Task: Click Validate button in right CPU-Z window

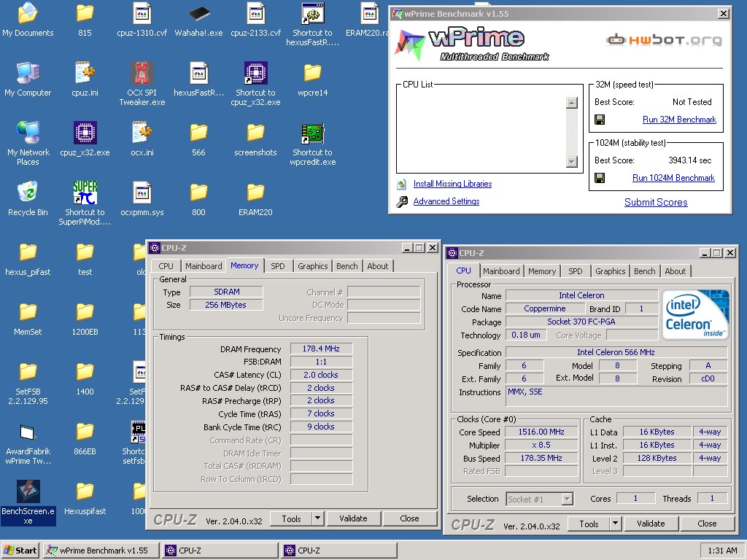Action: click(651, 524)
